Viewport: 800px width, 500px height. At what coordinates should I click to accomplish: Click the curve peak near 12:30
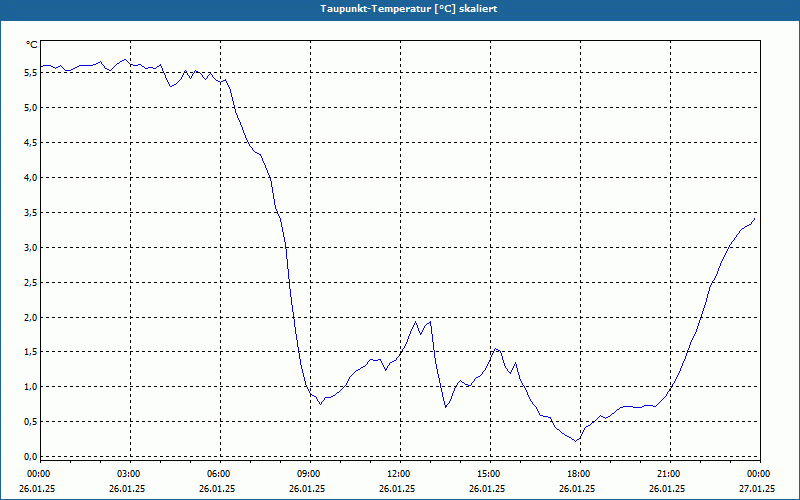tap(416, 321)
